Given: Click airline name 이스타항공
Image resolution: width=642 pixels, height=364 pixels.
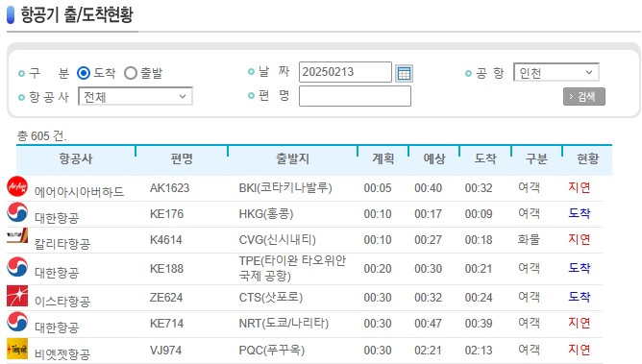Looking at the screenshot, I should click(62, 302).
